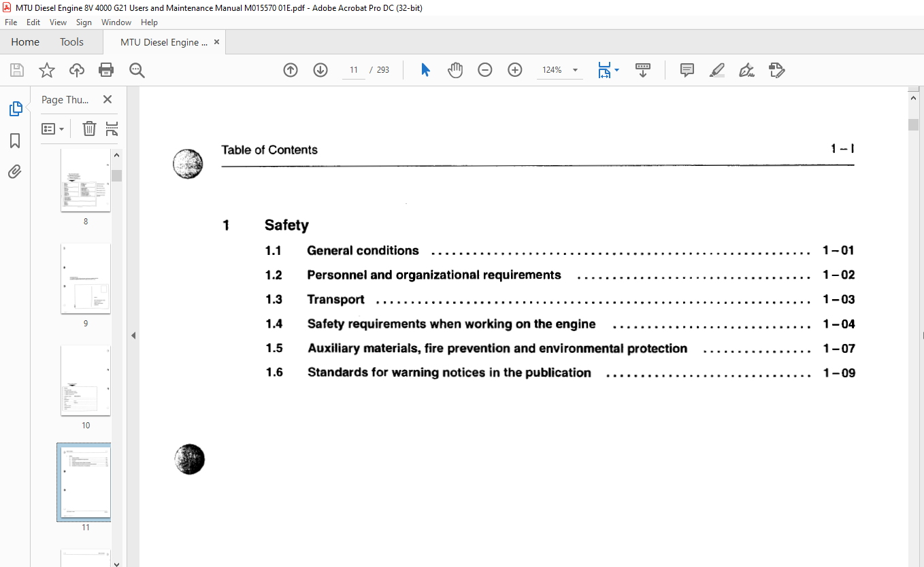Switch to the Home tab
The width and height of the screenshot is (924, 567).
[25, 42]
